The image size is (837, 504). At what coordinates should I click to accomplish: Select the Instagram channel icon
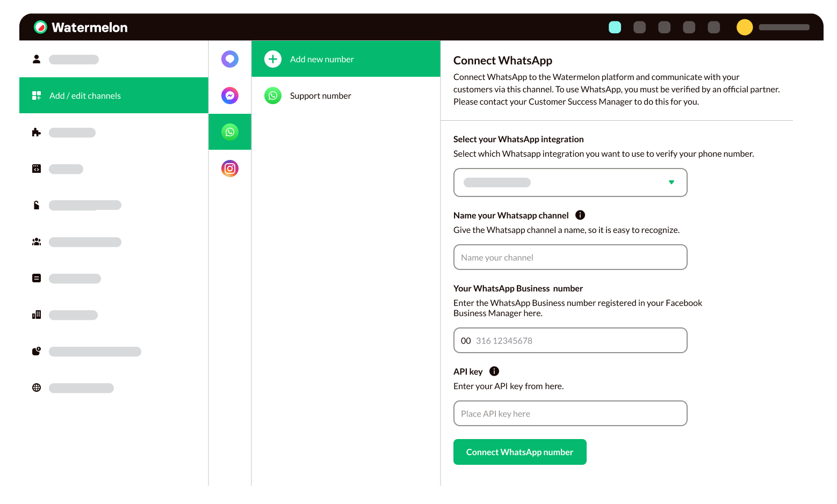[230, 169]
